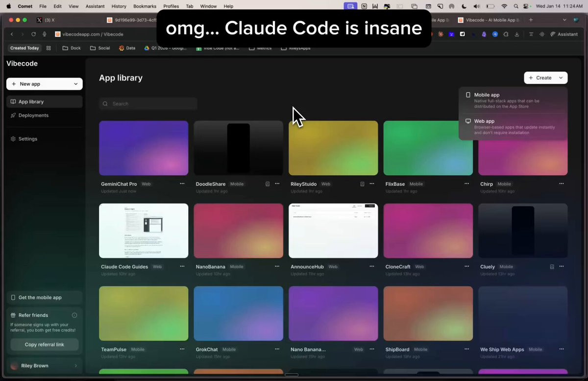
Task: Open the more options menu for NanoBanana
Action: pyautogui.click(x=277, y=267)
